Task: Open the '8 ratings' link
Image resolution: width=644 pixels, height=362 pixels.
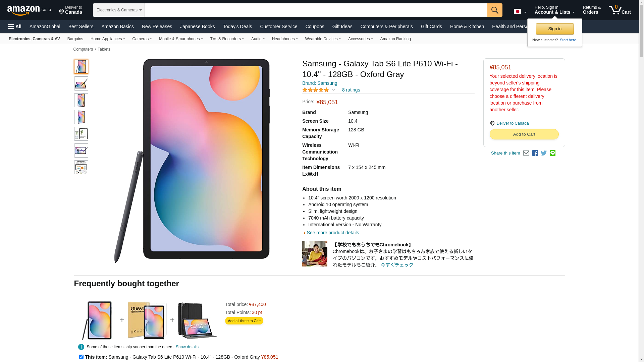Action: (351, 90)
